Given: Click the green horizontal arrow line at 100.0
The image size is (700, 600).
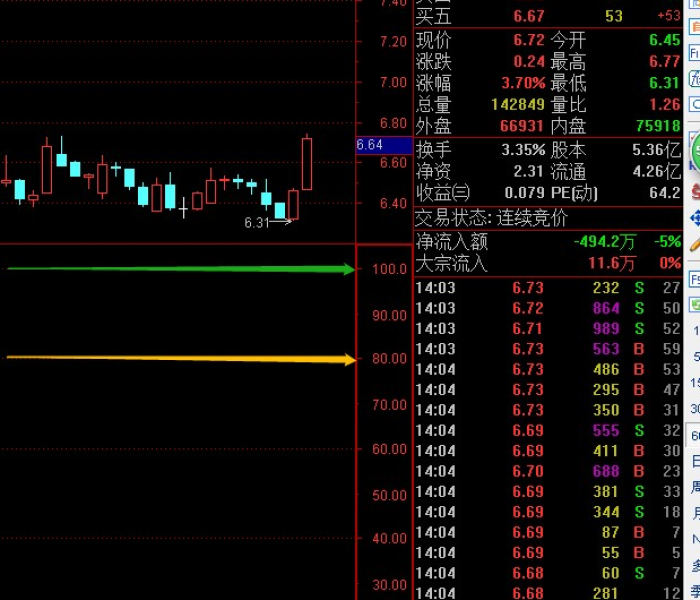Looking at the screenshot, I should click(180, 268).
